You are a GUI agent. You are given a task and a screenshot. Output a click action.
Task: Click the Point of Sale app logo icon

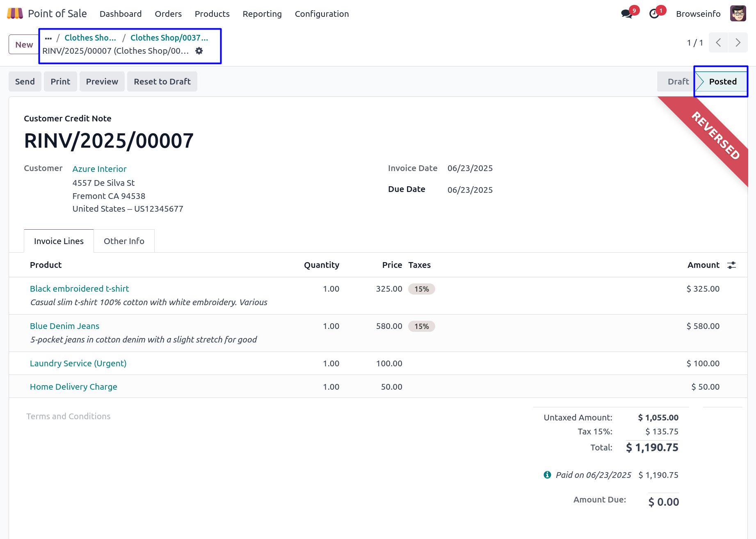tap(15, 14)
